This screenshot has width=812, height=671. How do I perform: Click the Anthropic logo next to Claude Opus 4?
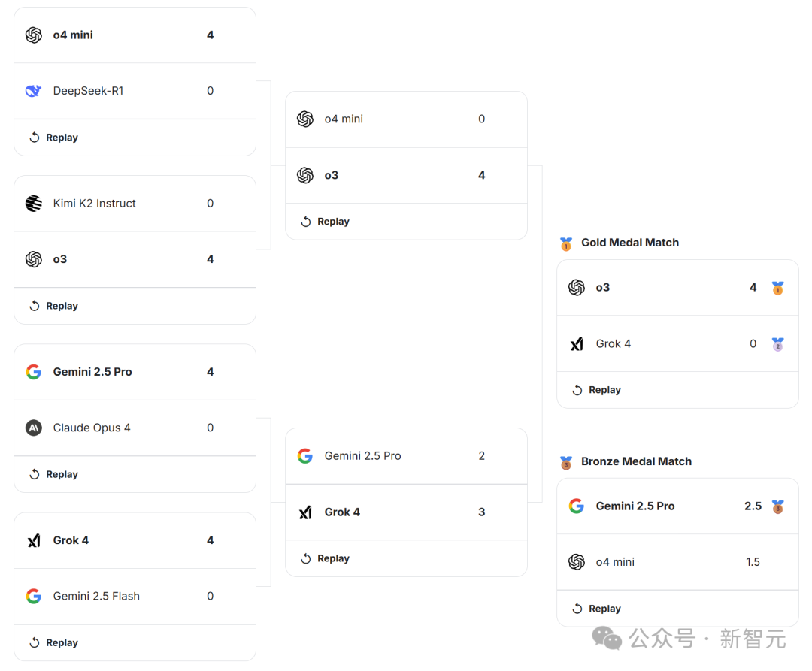point(34,428)
